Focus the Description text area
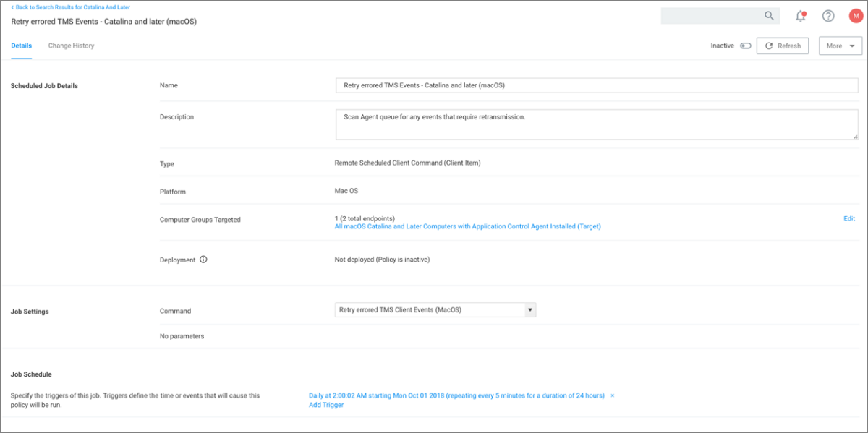Screen dimensions: 868x433 coord(596,124)
